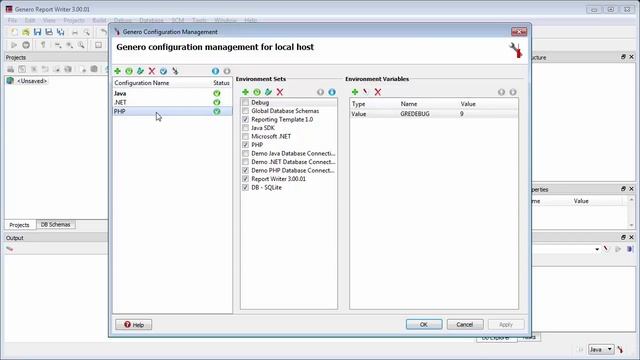Uncheck Demo PHP Database Connection

point(245,171)
